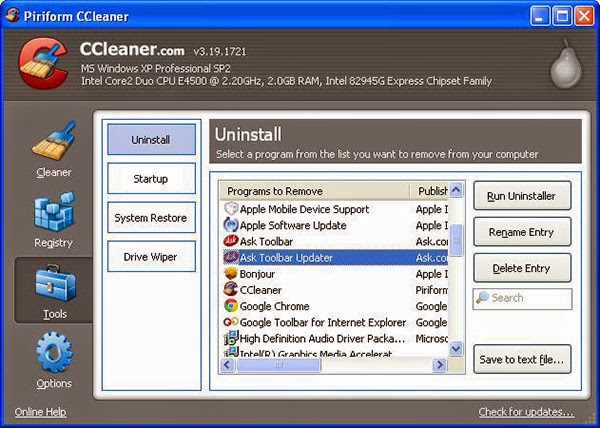This screenshot has height=428, width=600.
Task: Click the Rename Entry button
Action: (x=522, y=232)
